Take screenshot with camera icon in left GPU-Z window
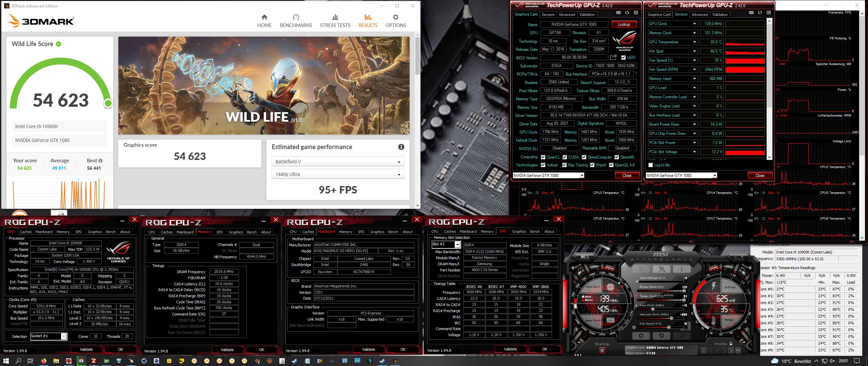The image size is (868, 366). point(618,13)
